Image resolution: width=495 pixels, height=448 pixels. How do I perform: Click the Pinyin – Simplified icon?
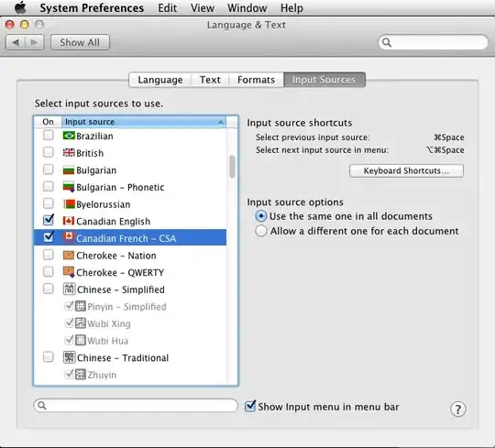[x=81, y=306]
